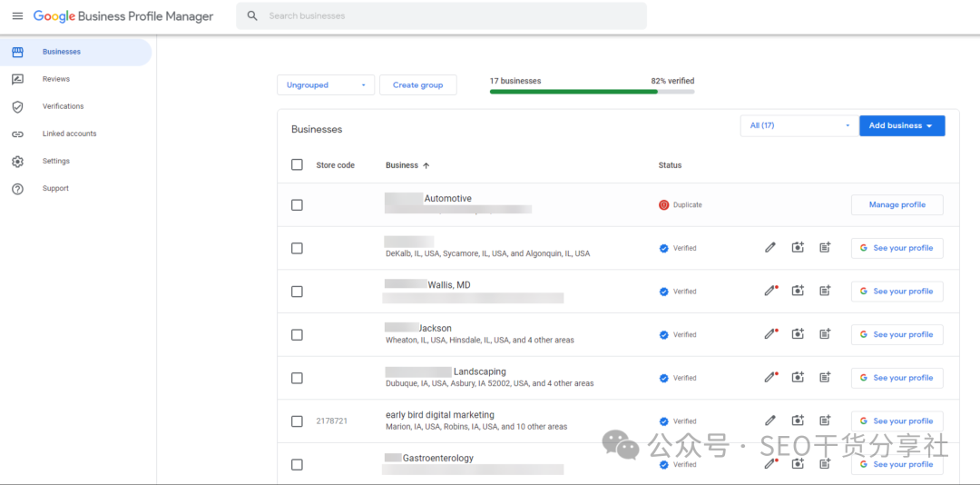Click the early bird digital marketing name
This screenshot has width=980, height=485.
(x=440, y=415)
